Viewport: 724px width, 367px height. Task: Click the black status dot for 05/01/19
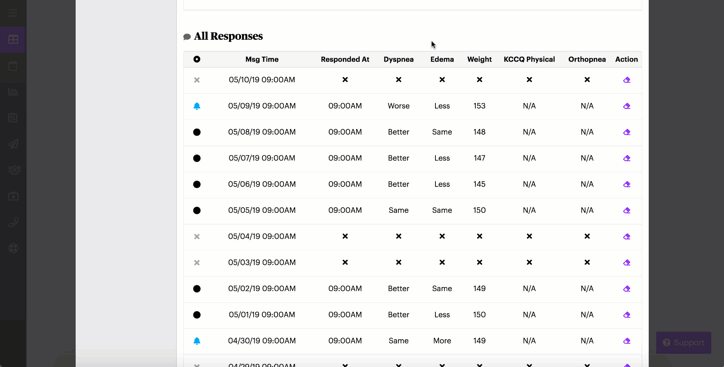pyautogui.click(x=197, y=315)
